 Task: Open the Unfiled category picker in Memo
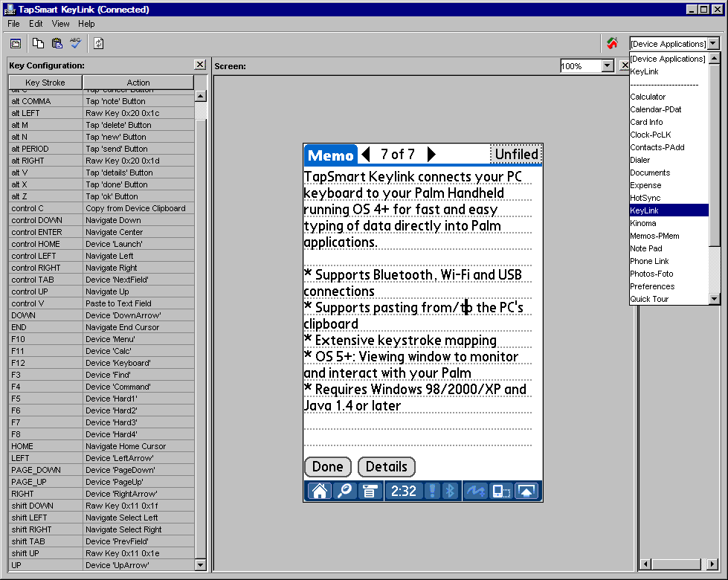click(515, 154)
